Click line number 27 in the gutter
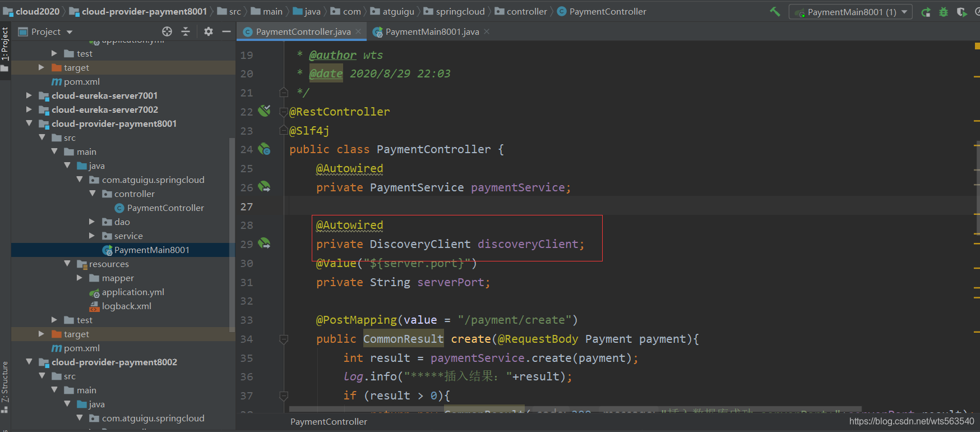980x432 pixels. pyautogui.click(x=247, y=206)
